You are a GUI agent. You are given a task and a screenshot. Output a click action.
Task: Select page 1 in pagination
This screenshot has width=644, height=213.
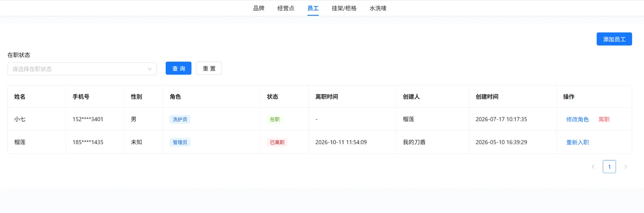click(x=609, y=167)
